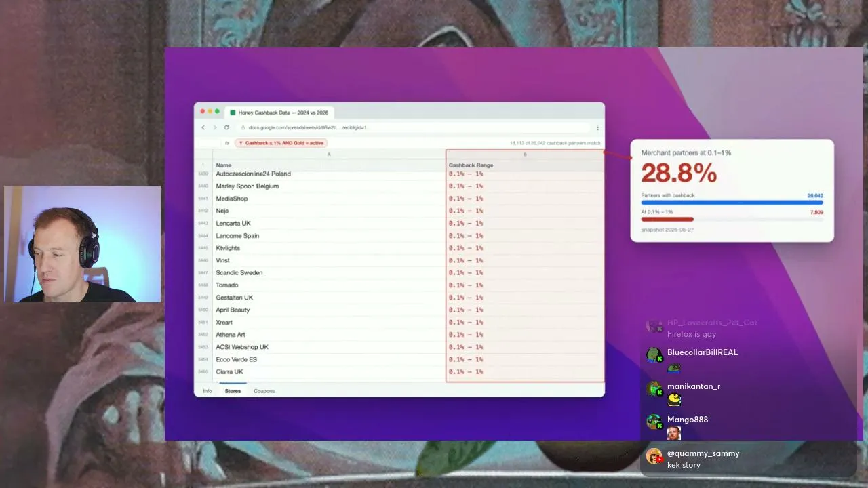Viewport: 868px width, 488px height.
Task: Go back with the browser back arrow
Action: [x=203, y=127]
